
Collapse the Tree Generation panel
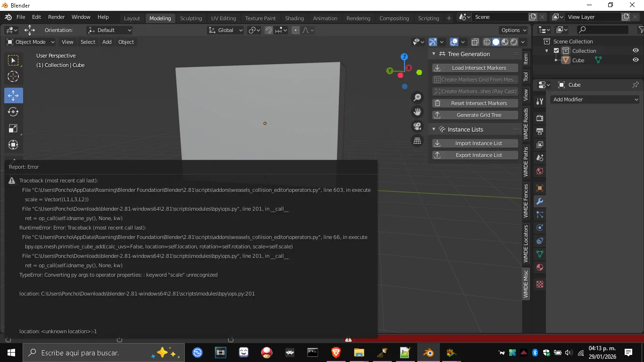click(434, 54)
